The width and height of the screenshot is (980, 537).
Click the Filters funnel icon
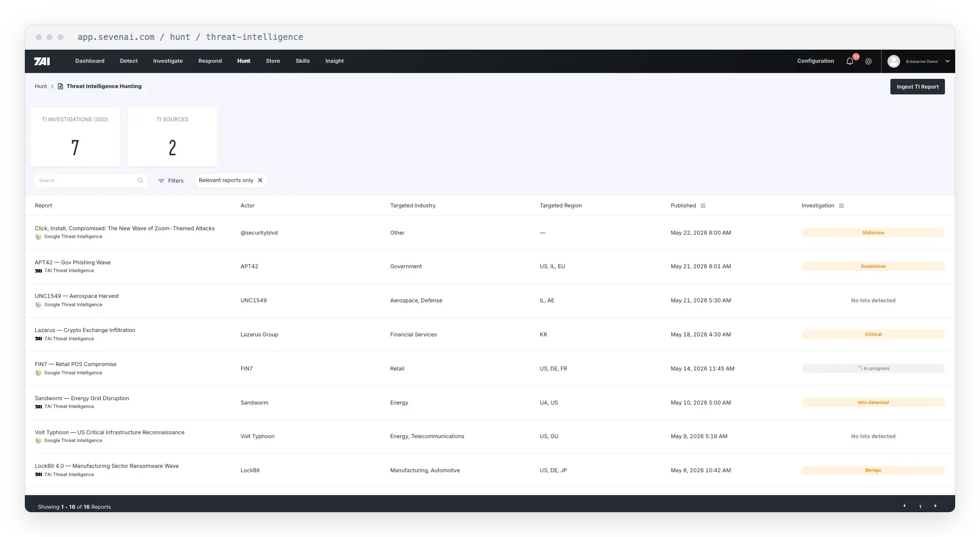tap(161, 181)
